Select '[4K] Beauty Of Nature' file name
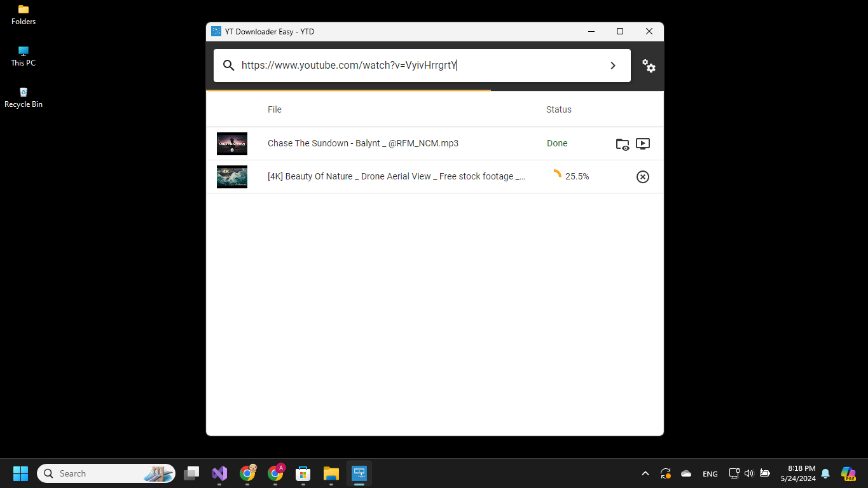The width and height of the screenshot is (868, 488). (x=396, y=176)
